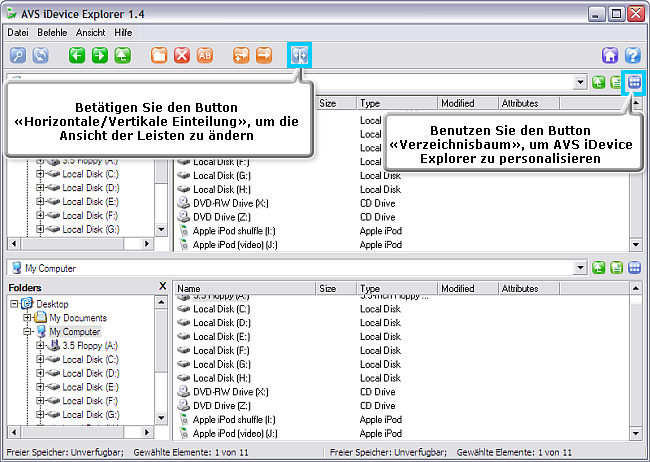Click left arrow of upper tree horizontal scrollbar
This screenshot has height=462, width=650.
[x=14, y=243]
